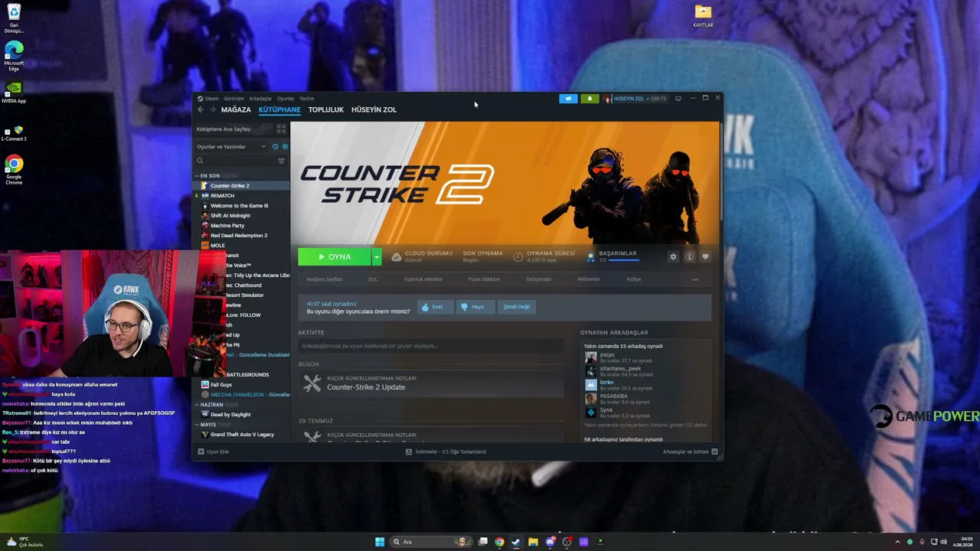Click the library search field

click(x=235, y=161)
